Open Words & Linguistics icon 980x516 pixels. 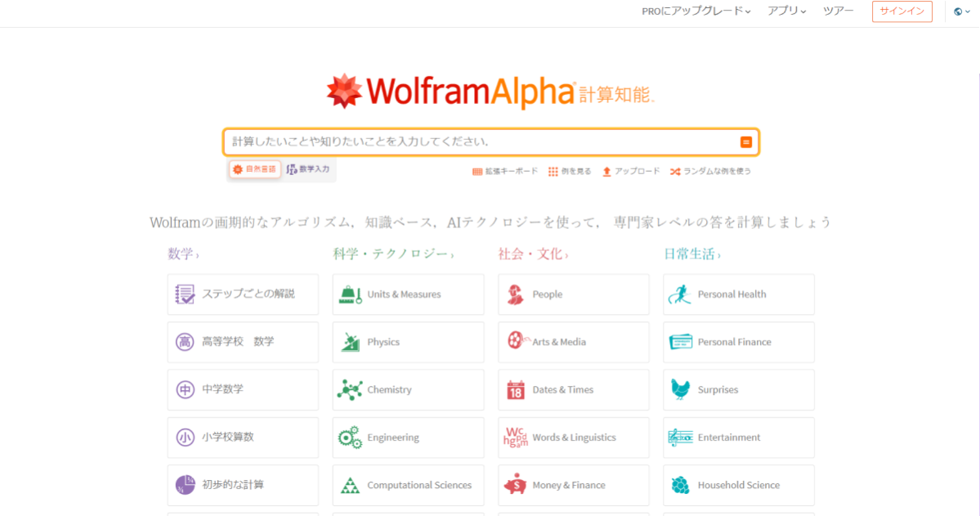pyautogui.click(x=516, y=437)
